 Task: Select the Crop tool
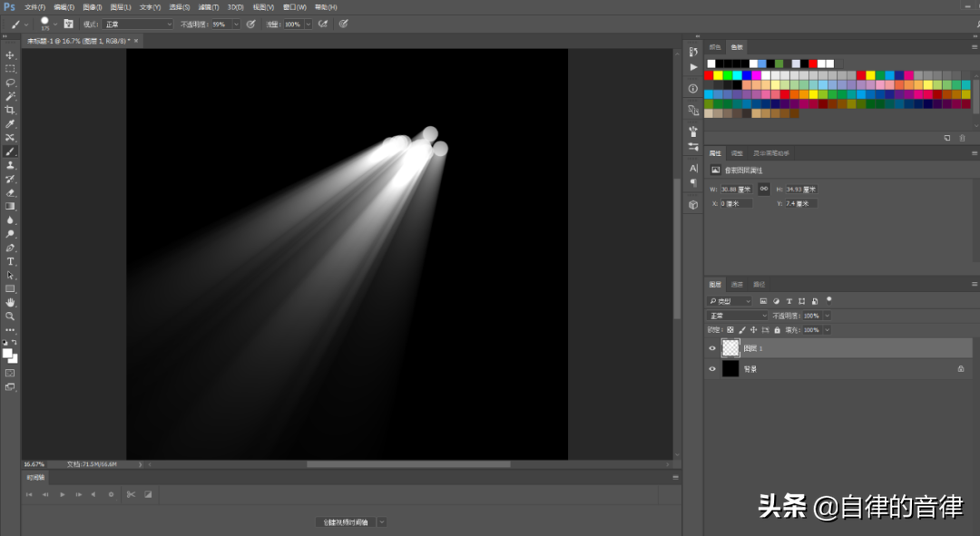[10, 110]
